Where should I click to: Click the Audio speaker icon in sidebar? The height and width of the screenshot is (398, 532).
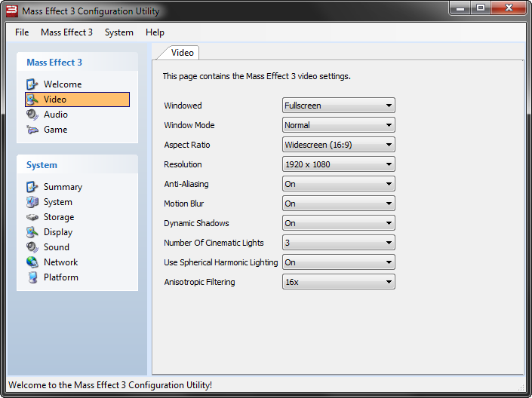click(32, 115)
